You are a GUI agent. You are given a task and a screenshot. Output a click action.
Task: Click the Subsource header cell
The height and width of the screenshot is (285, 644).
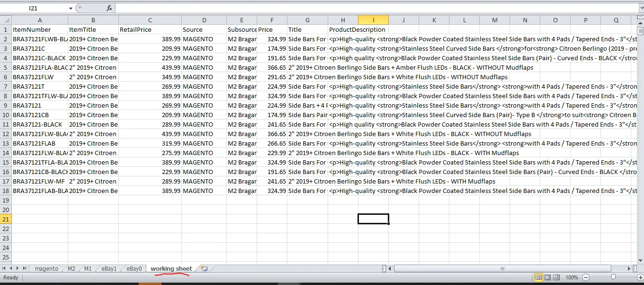coord(242,29)
